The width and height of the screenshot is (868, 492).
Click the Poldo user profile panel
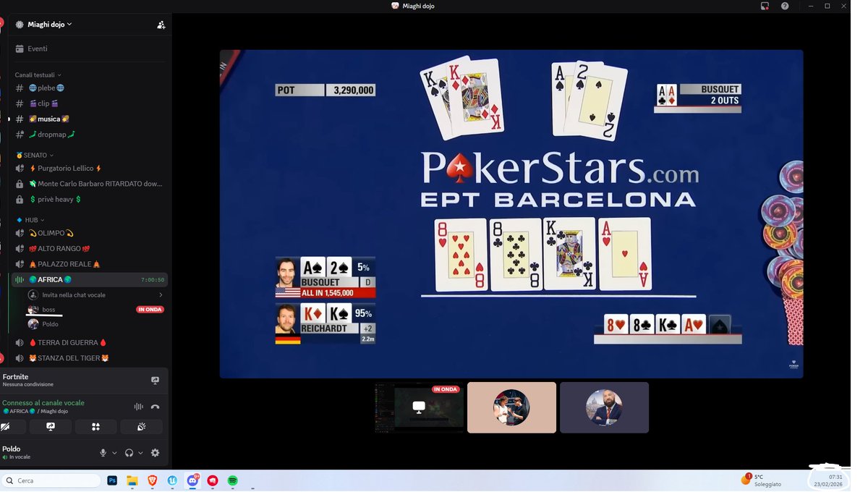pyautogui.click(x=45, y=453)
